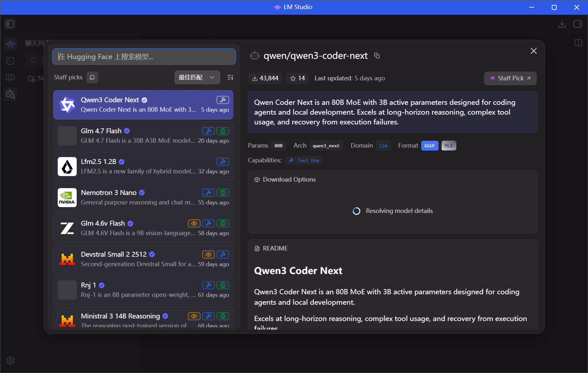Image resolution: width=588 pixels, height=373 pixels.
Task: Select the Glm 4.7 Flash model entry
Action: (x=143, y=136)
